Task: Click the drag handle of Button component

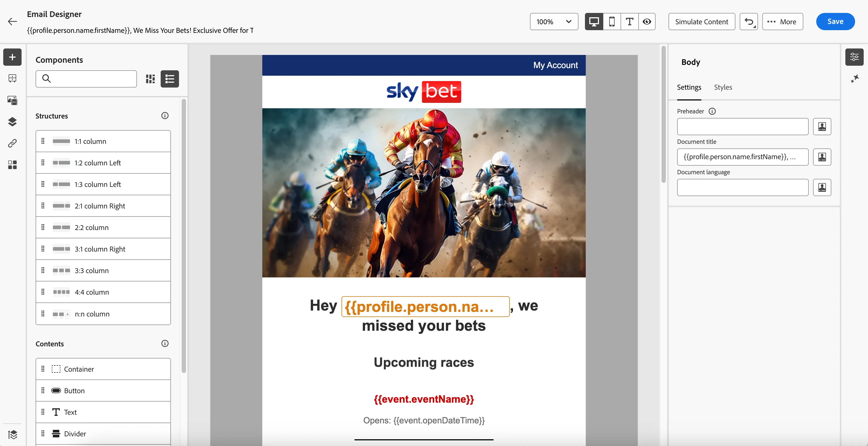Action: point(43,391)
